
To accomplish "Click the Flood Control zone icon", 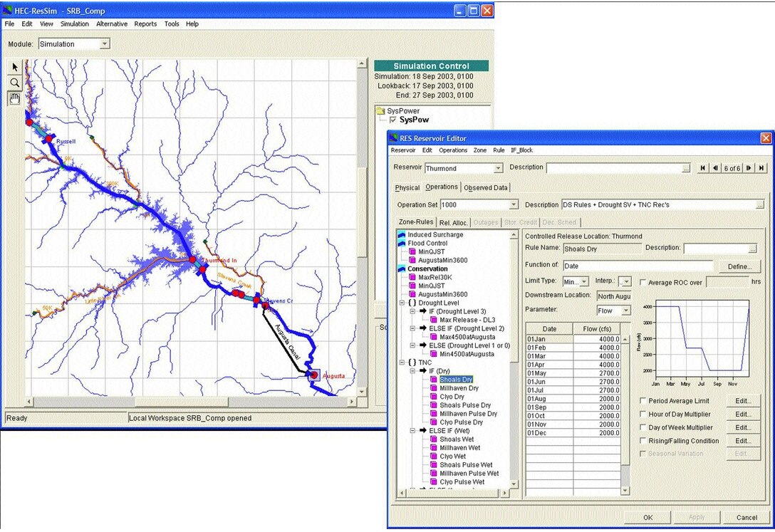I will 402,243.
